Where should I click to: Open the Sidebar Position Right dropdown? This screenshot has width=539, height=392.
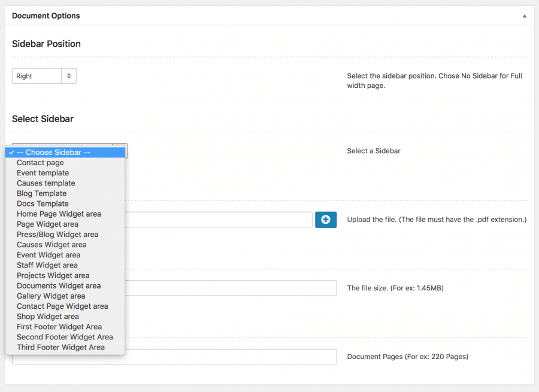pyautogui.click(x=44, y=76)
